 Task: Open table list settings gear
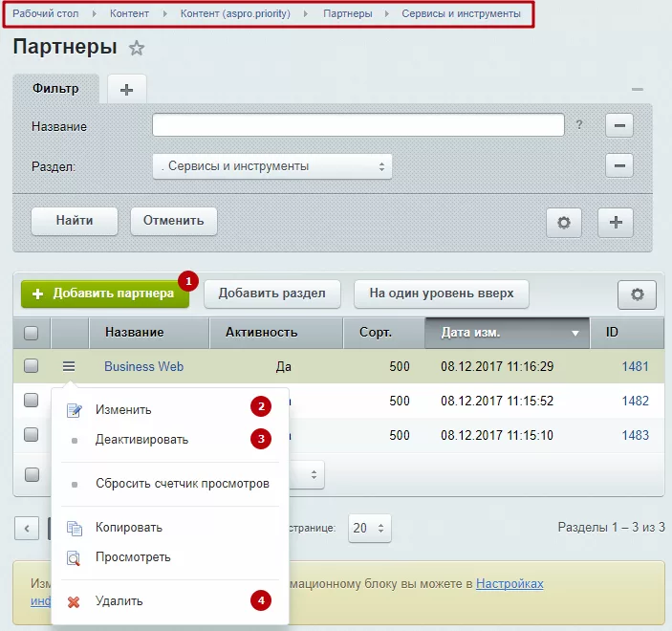(637, 294)
